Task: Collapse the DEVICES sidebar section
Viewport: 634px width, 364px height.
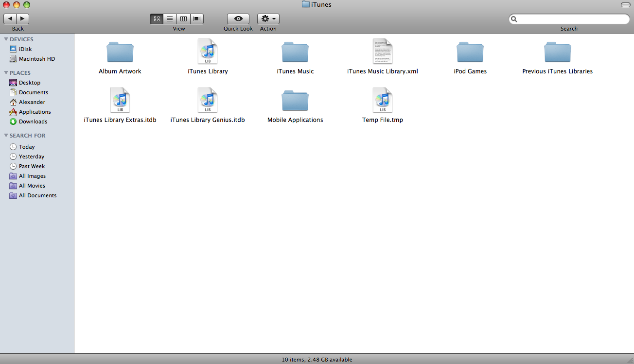Action: coord(6,39)
